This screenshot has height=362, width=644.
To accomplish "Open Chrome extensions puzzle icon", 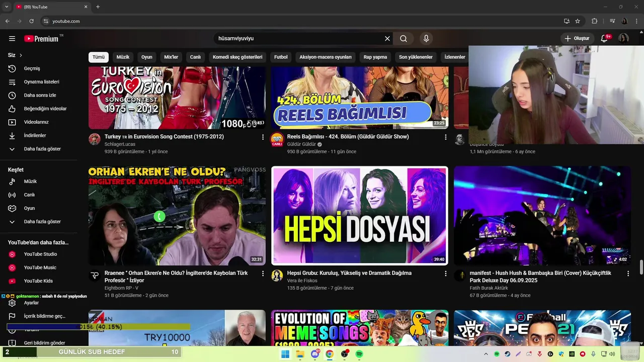I will (x=595, y=21).
